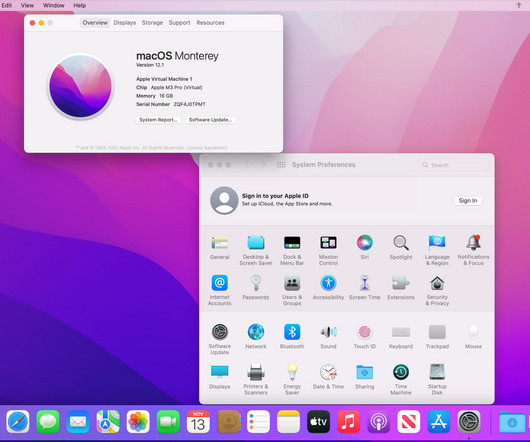The image size is (530, 442).
Task: Click the System Report button
Action: 158,120
